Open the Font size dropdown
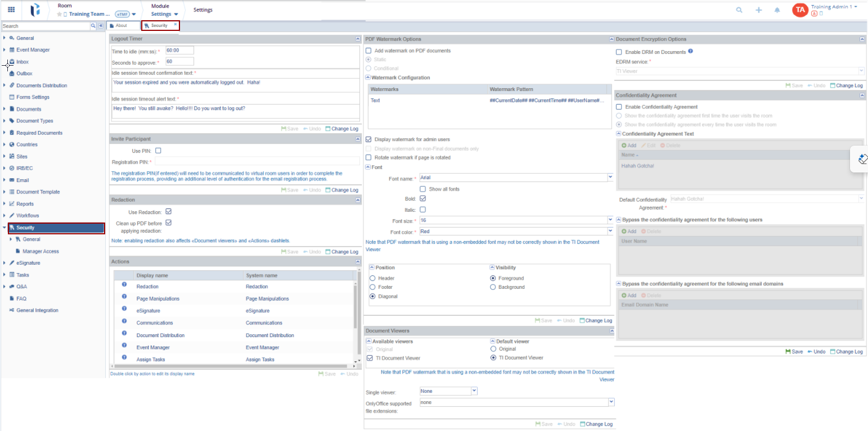The width and height of the screenshot is (868, 431). coord(610,220)
